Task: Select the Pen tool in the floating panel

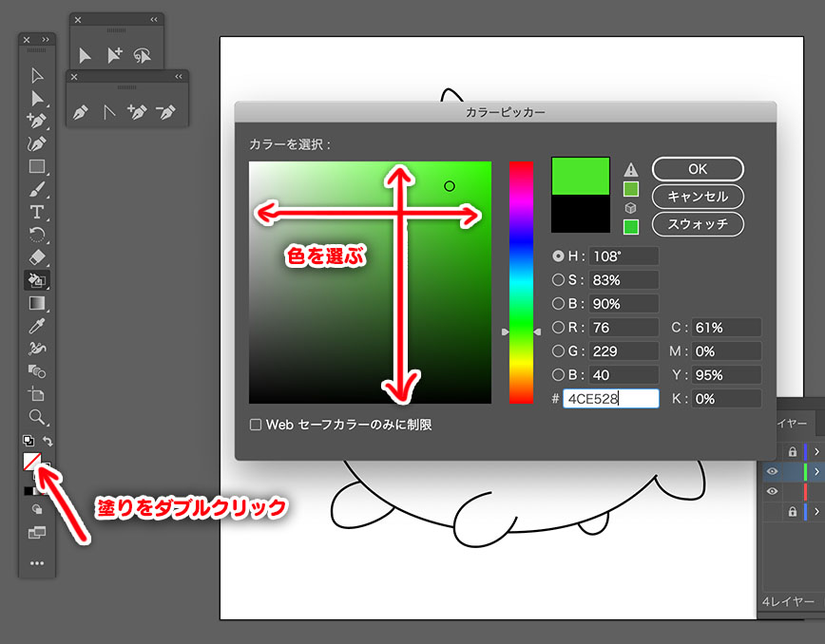Action: (80, 112)
